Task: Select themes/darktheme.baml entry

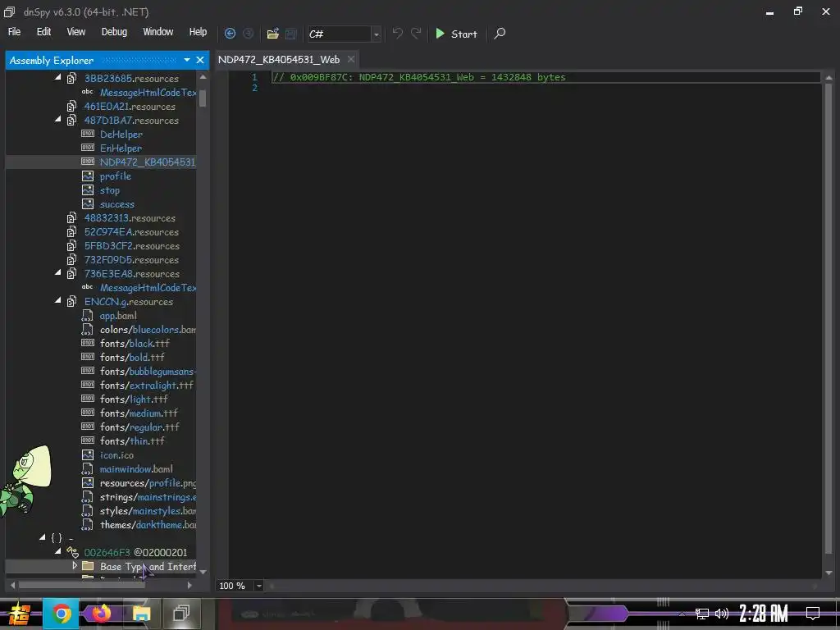Action: pyautogui.click(x=148, y=524)
